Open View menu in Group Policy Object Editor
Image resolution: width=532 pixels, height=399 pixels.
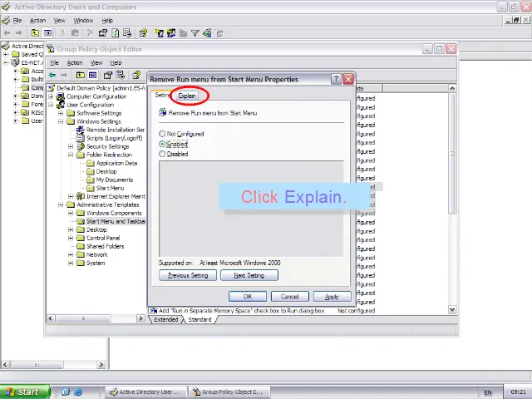coord(96,63)
